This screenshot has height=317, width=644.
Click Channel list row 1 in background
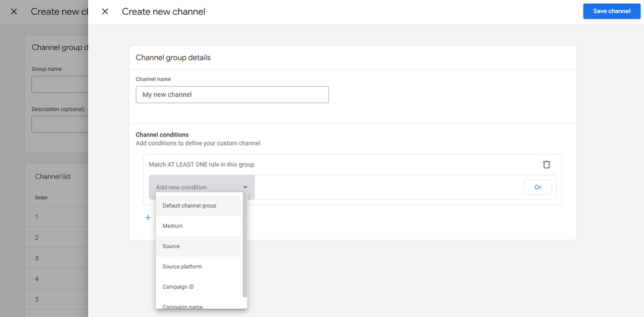pos(57,217)
